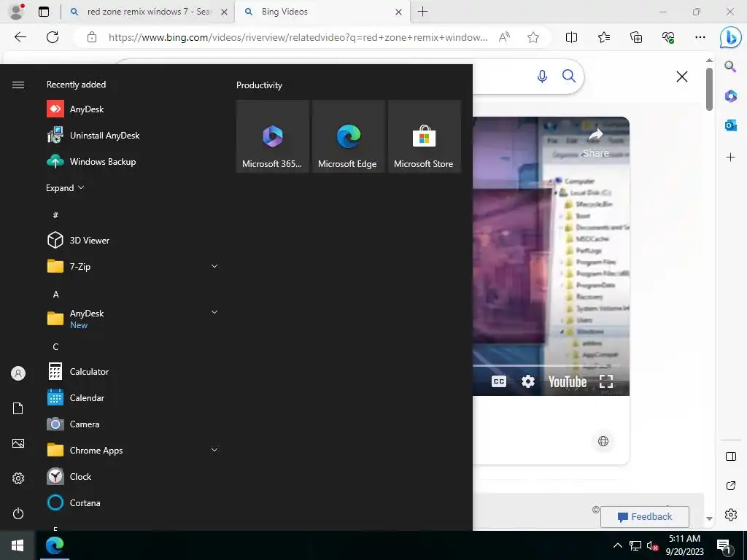The image size is (747, 560).
Task: Open Pictures from Start sidebar
Action: 18,443
